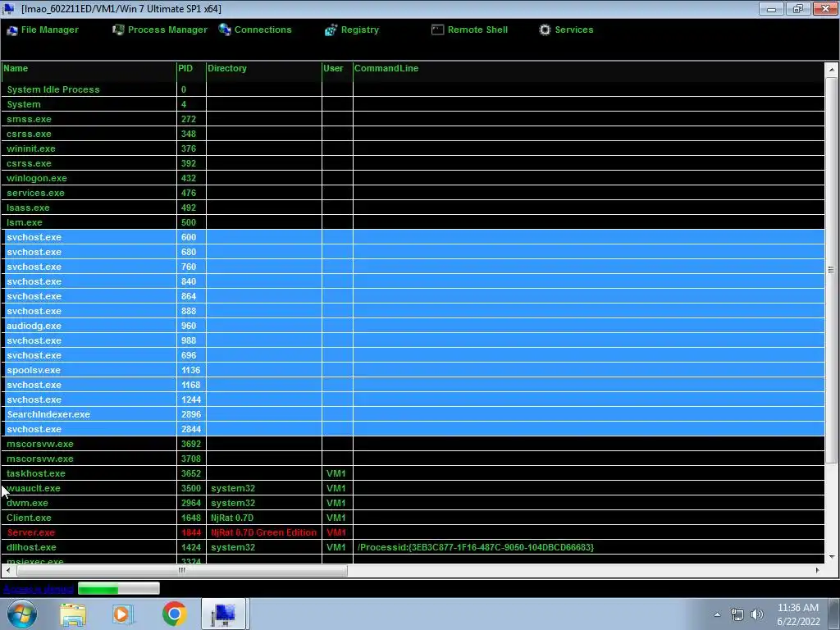The image size is (840, 630).
Task: Select the taskhost.exe process row
Action: [x=413, y=473]
